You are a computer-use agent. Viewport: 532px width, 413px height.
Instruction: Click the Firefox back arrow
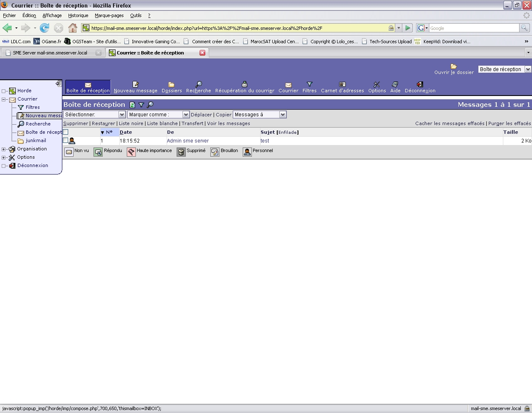click(7, 28)
